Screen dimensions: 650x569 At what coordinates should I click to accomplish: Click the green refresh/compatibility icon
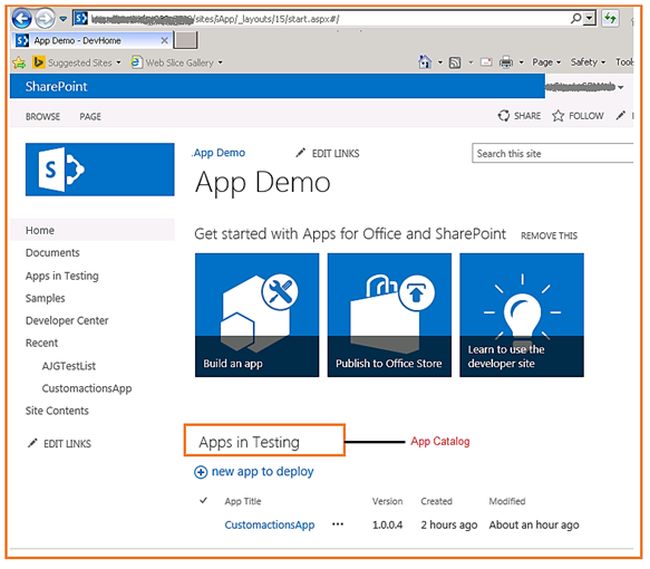[610, 18]
